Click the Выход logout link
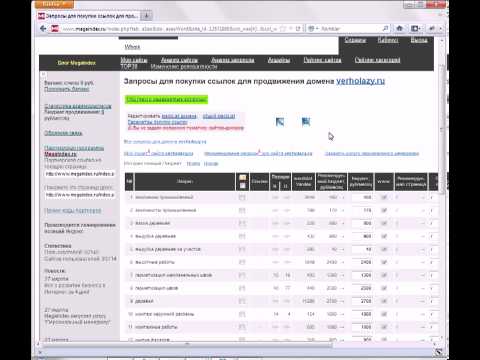The height and width of the screenshot is (360, 480). (x=419, y=40)
